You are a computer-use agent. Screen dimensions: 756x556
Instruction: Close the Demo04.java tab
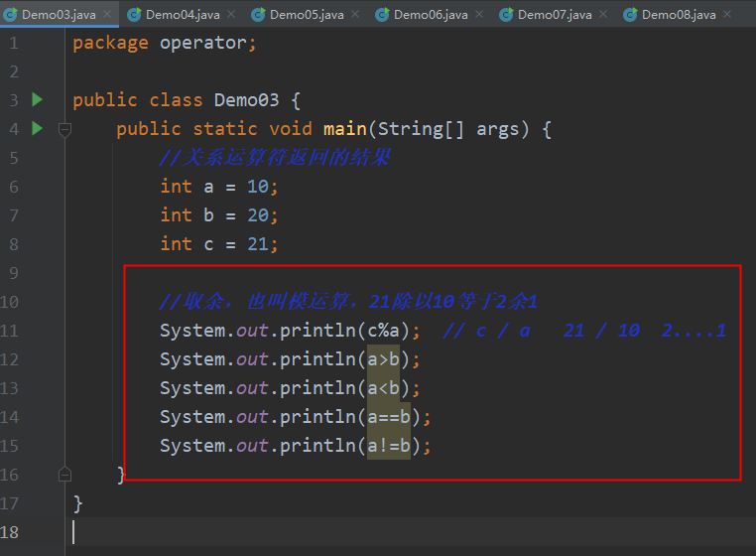(x=231, y=15)
